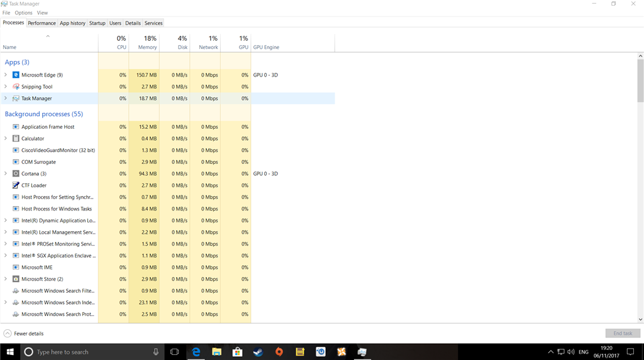Click the scrollbar up arrow

pos(640,56)
